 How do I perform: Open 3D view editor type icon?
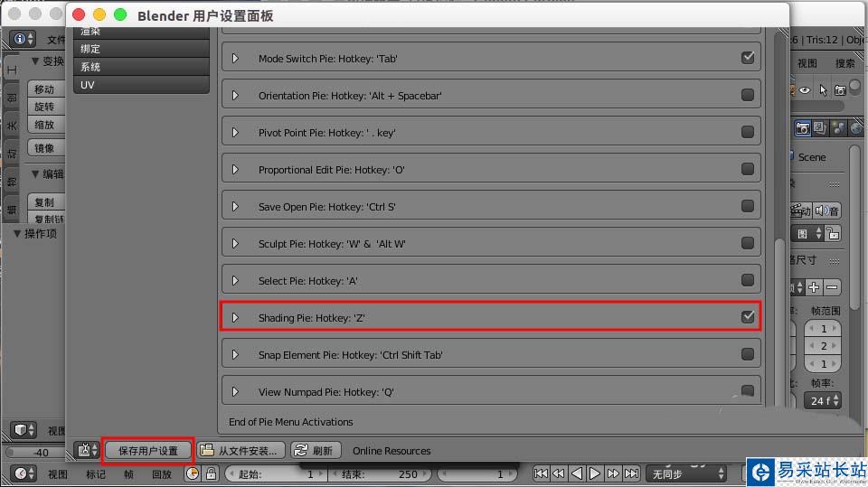[x=23, y=429]
